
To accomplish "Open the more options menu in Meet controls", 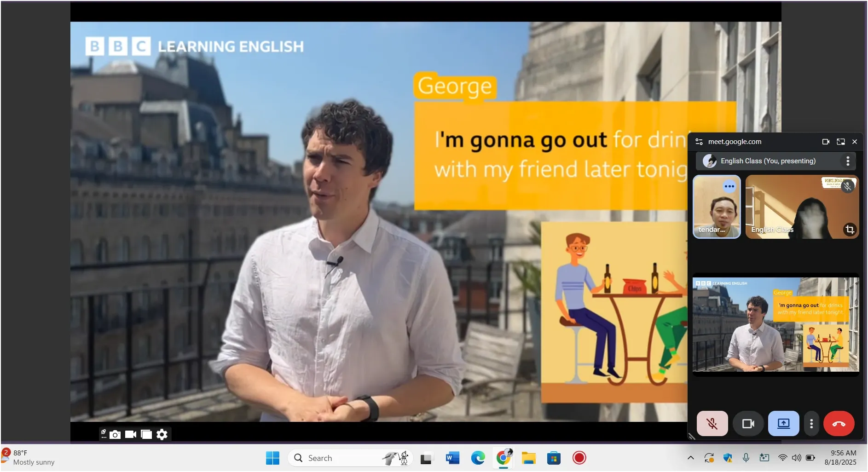I will [x=811, y=424].
